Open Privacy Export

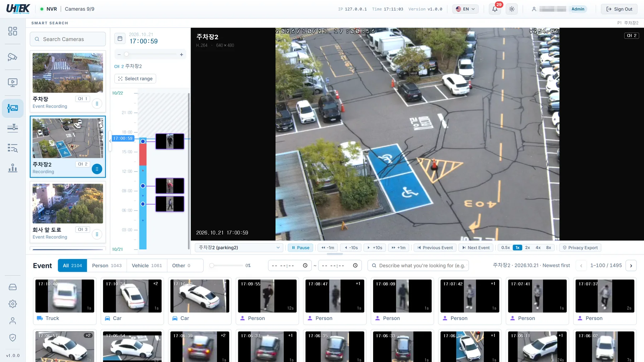point(580,248)
